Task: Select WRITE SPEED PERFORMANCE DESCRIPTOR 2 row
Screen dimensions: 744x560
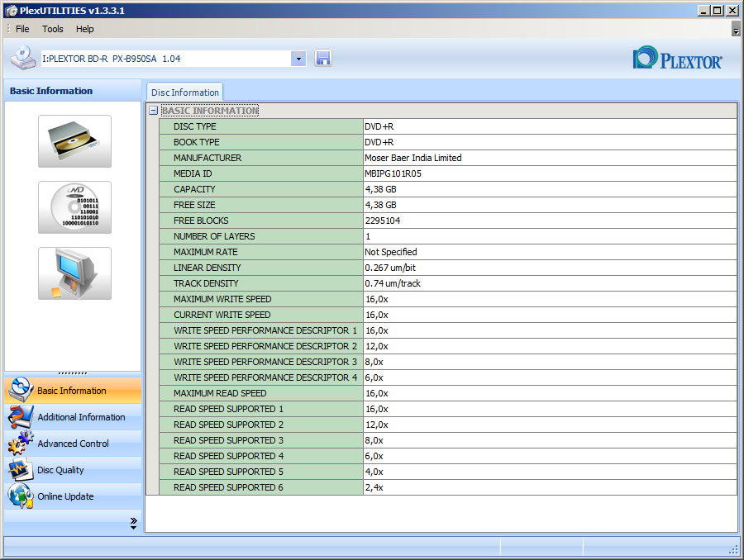Action: coord(447,346)
